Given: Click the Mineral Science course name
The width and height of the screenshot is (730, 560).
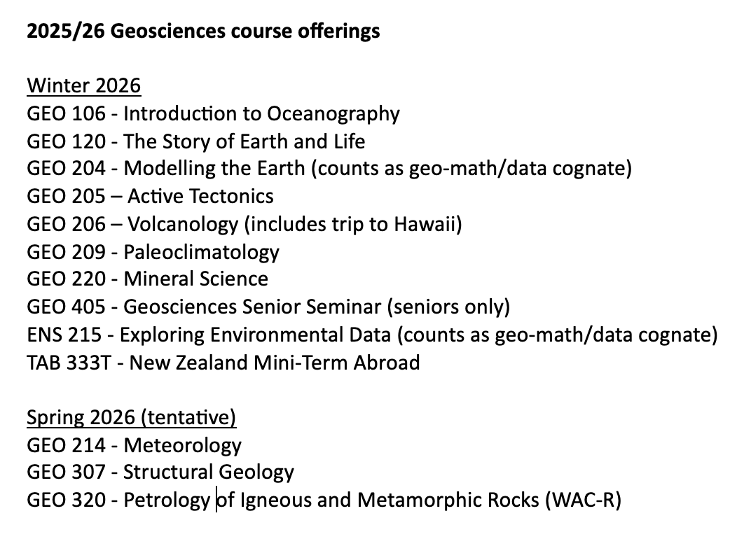Looking at the screenshot, I should (x=195, y=279).
